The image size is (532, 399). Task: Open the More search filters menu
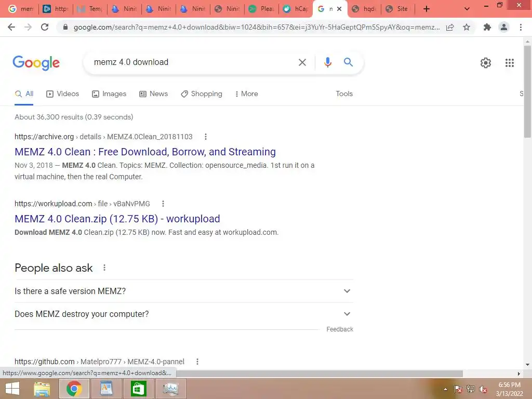(x=246, y=94)
